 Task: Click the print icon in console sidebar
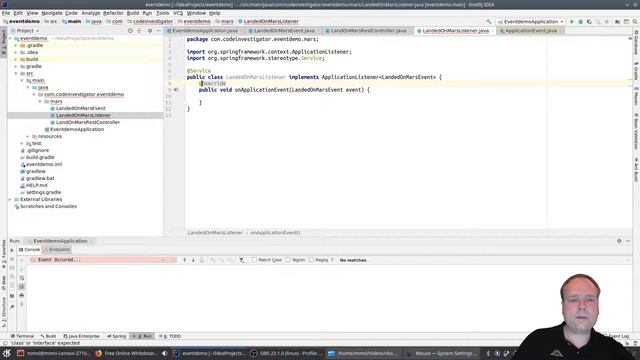tap(22, 296)
